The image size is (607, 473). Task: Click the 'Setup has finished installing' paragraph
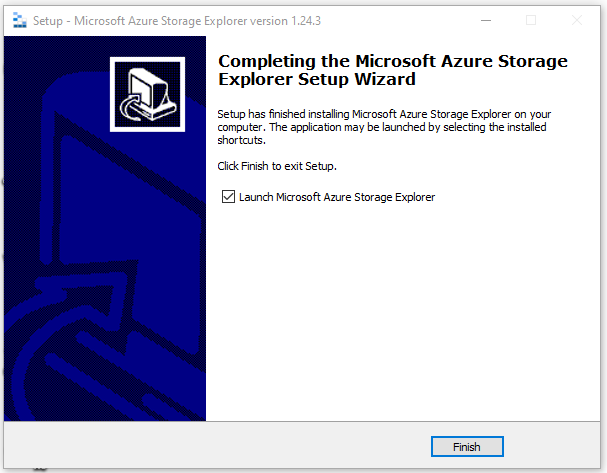(x=384, y=127)
